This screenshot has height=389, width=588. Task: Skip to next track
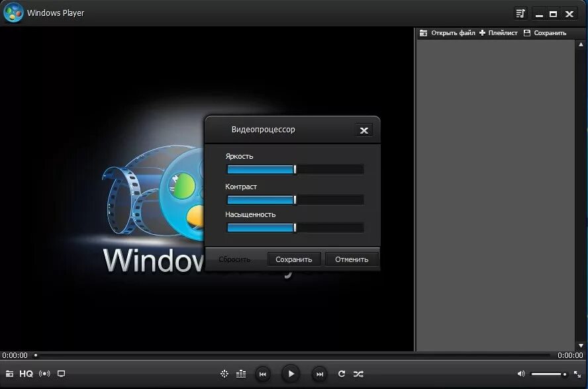tap(319, 374)
